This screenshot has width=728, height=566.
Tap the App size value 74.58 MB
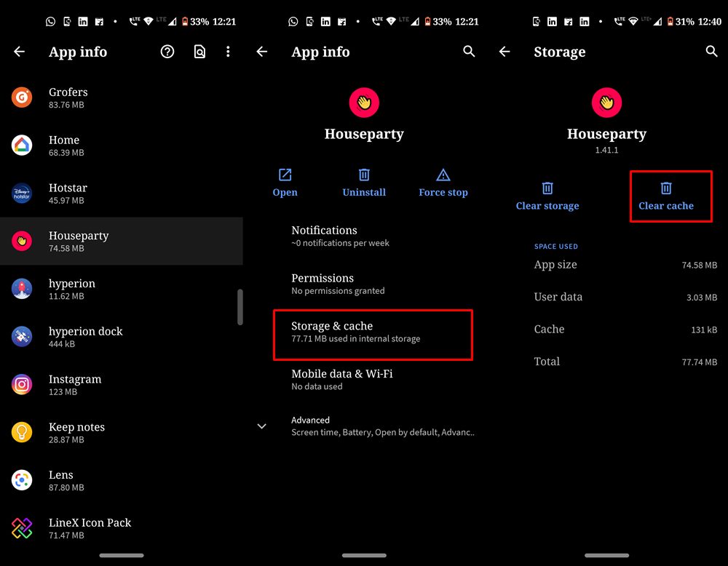(x=699, y=265)
